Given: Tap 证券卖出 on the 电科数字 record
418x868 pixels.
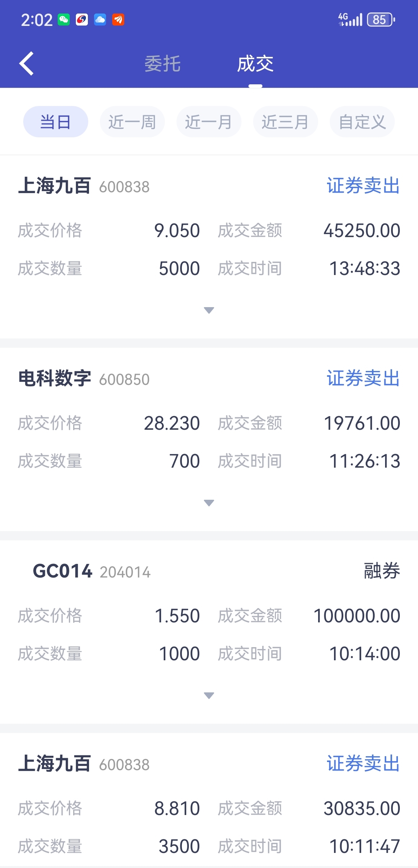Looking at the screenshot, I should [363, 378].
